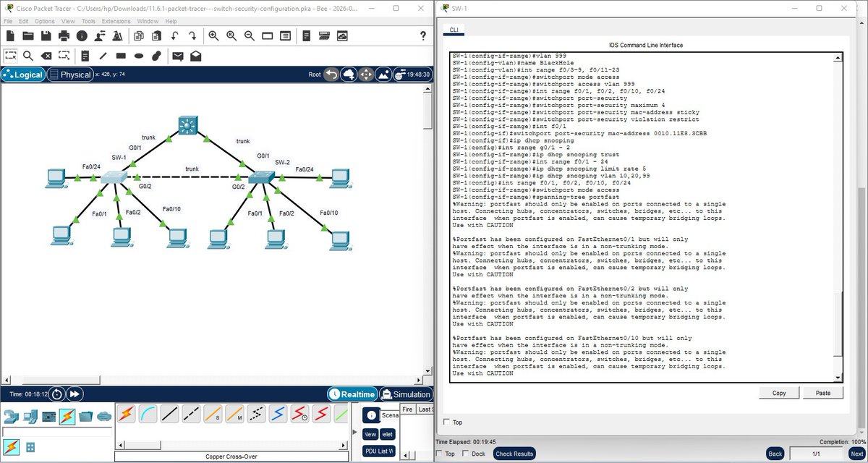
Task: Copy selection with toolbar Copy icon
Action: pos(138,35)
